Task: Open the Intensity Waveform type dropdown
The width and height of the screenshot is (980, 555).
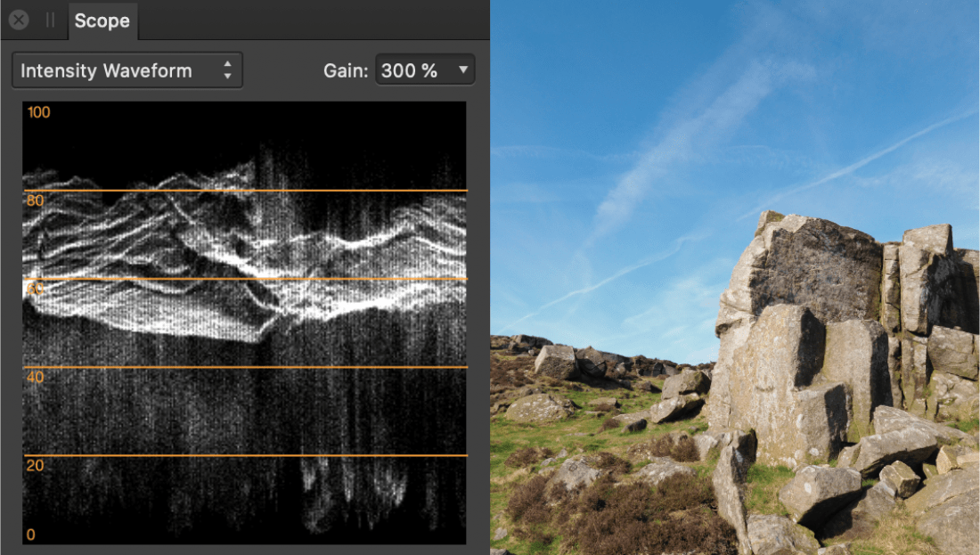Action: click(127, 70)
